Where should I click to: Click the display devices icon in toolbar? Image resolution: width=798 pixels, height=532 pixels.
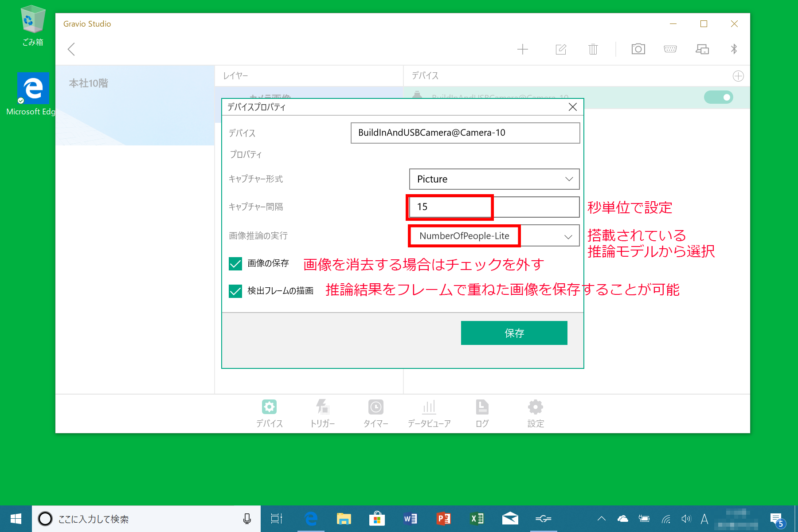coord(702,49)
